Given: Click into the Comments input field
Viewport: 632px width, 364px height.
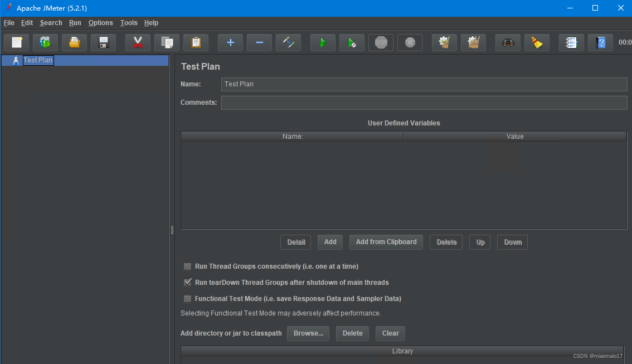Looking at the screenshot, I should point(424,103).
